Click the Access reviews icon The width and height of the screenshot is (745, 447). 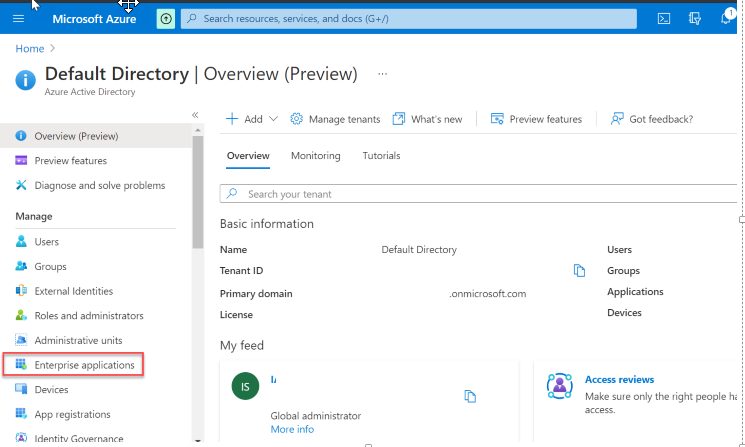559,386
